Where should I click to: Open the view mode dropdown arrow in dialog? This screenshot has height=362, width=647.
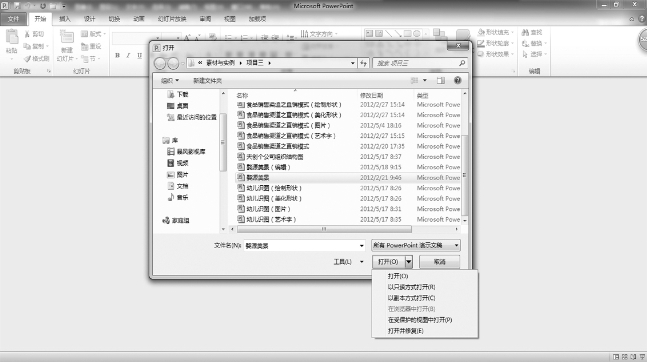[x=425, y=80]
